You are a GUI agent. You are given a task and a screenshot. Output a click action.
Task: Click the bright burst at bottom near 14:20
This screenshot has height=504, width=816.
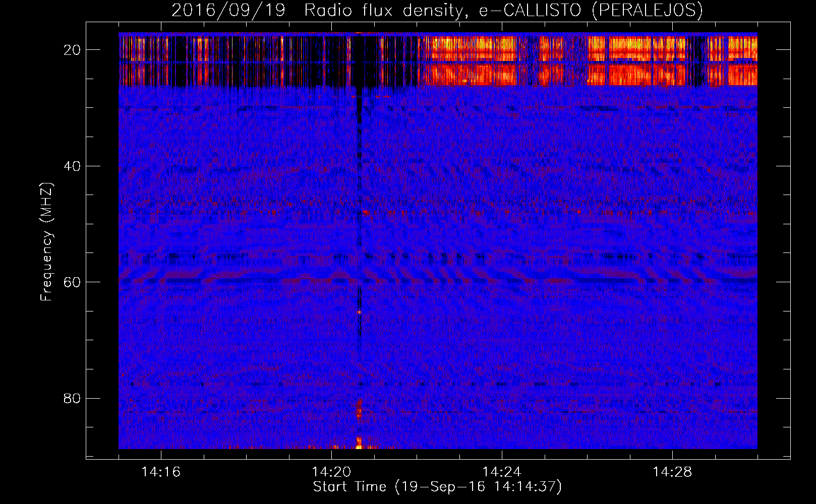(359, 444)
